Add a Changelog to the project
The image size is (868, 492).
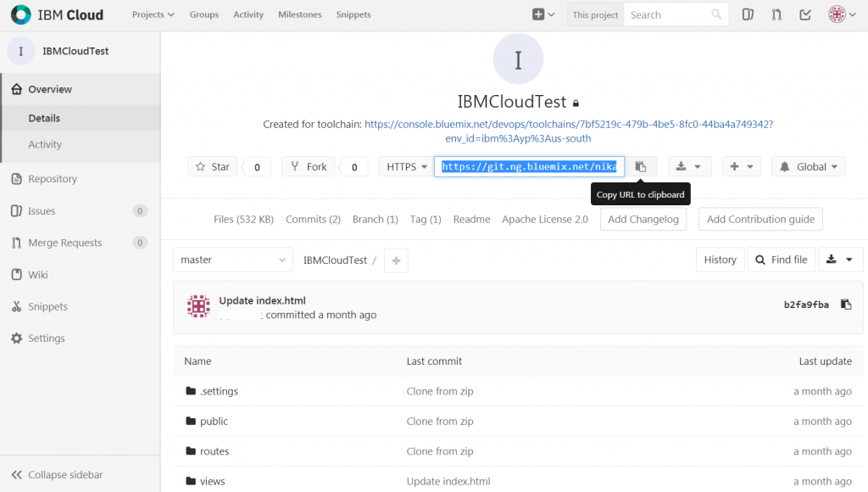pyautogui.click(x=643, y=219)
